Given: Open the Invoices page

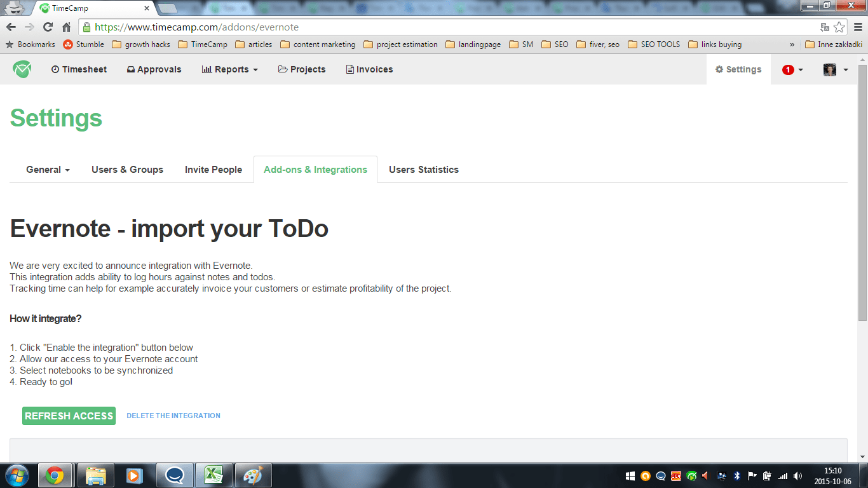Looking at the screenshot, I should pos(369,69).
